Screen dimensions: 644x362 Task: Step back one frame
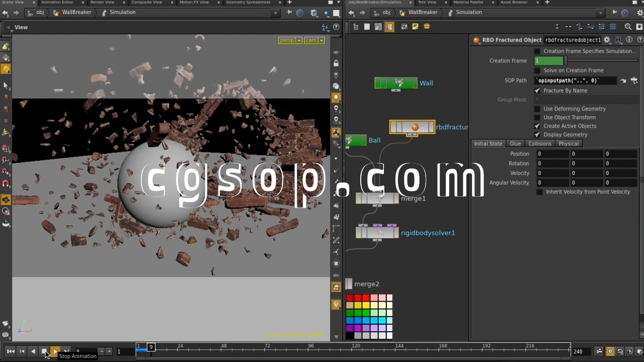pyautogui.click(x=22, y=351)
